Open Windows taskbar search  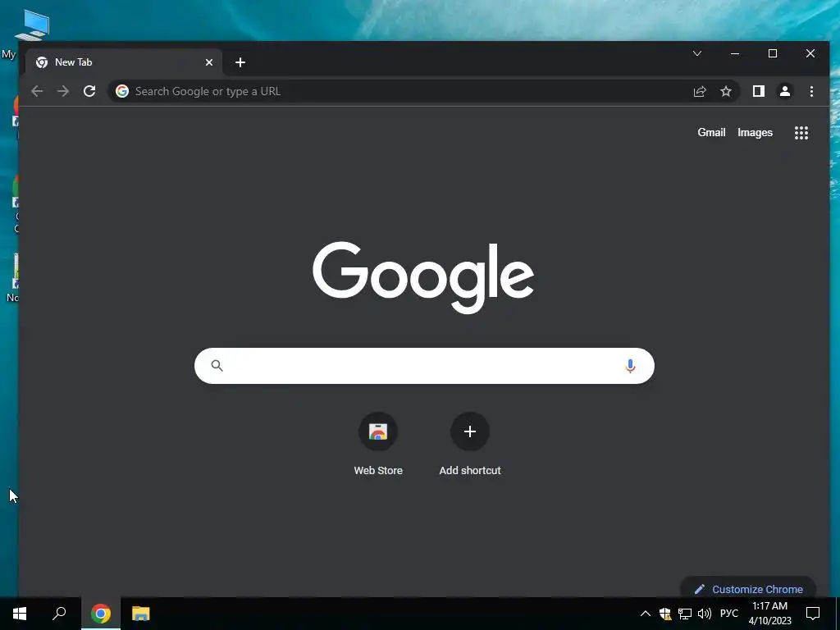pos(59,614)
